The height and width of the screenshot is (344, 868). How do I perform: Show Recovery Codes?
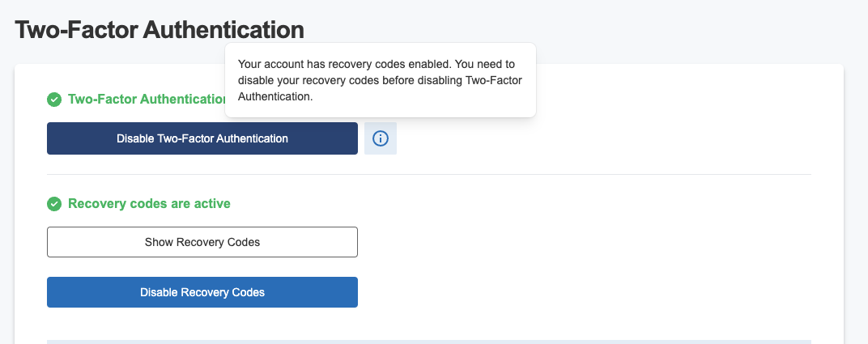(x=202, y=242)
